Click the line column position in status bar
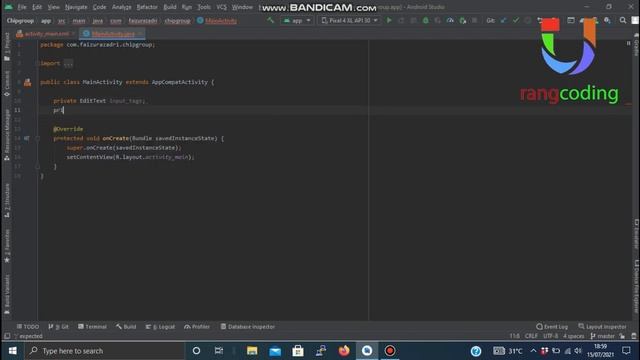 (514, 336)
